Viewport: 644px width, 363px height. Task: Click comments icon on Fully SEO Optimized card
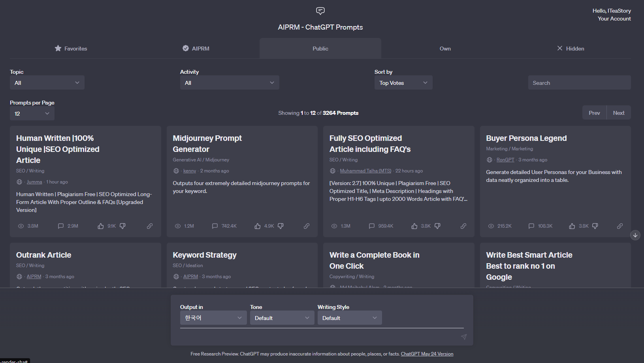pyautogui.click(x=372, y=226)
